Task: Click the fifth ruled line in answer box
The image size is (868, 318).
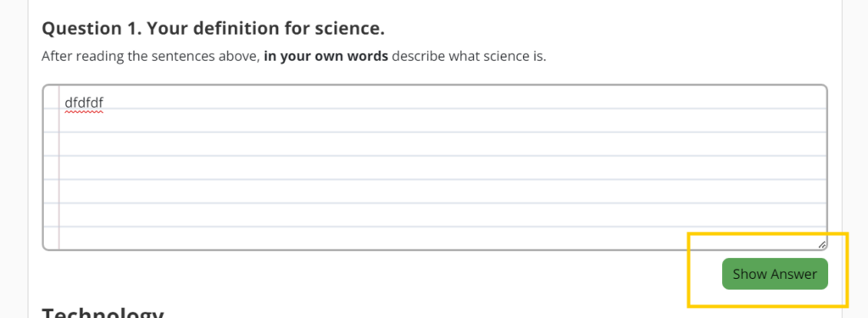Action: pos(442,192)
